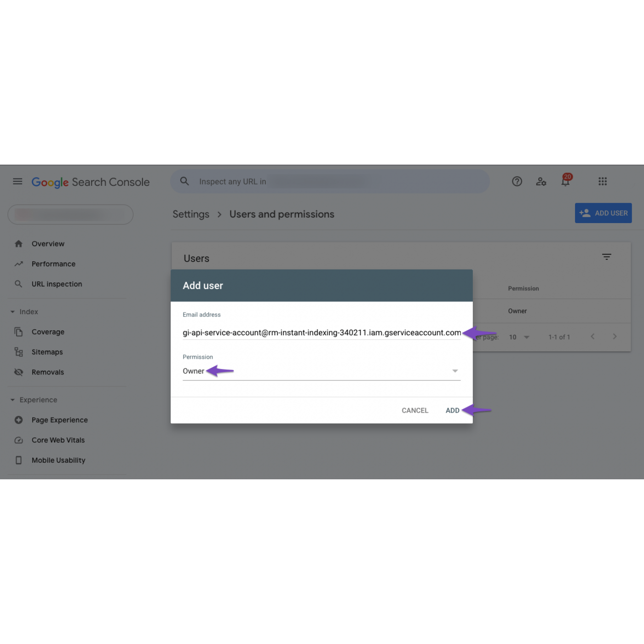
Task: Click the ADD button in dialog
Action: pos(452,410)
